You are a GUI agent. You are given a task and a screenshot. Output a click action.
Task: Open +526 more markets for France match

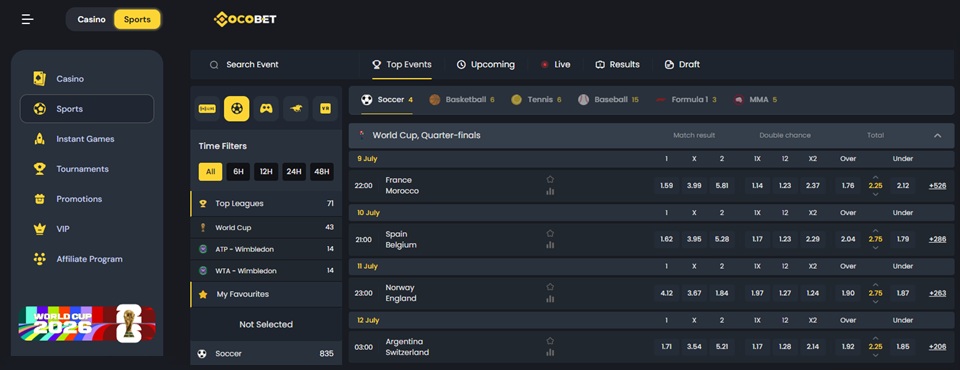coord(937,186)
